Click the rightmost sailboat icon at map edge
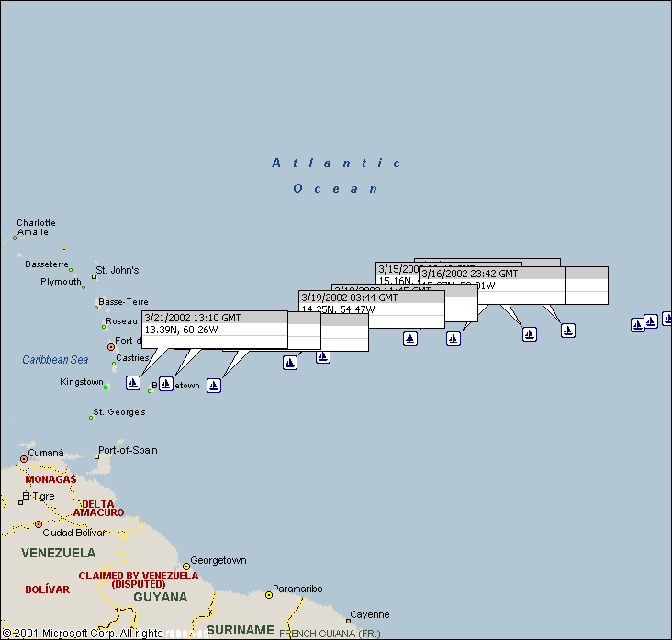672x640 pixels. pos(667,319)
